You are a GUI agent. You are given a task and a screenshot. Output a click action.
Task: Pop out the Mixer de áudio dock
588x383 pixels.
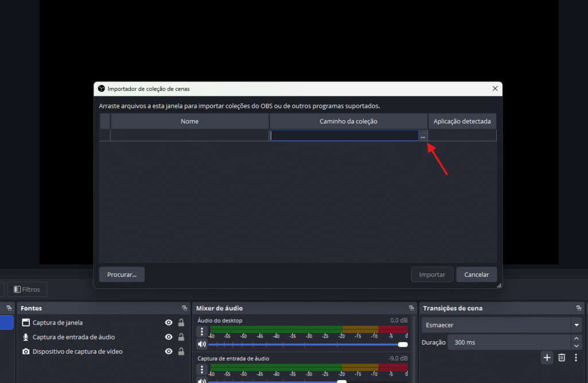tap(411, 308)
